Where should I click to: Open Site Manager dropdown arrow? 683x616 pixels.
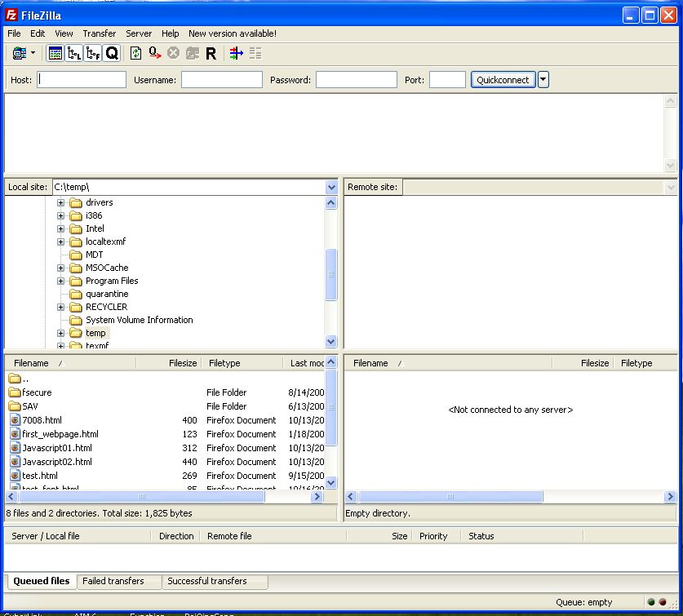tap(33, 53)
